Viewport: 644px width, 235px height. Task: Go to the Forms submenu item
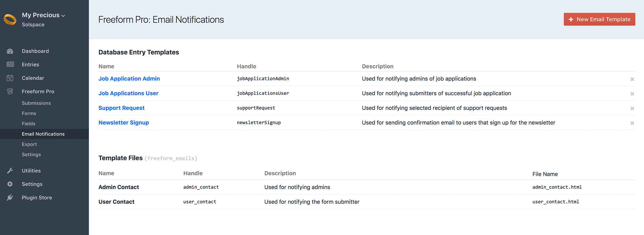coord(29,113)
